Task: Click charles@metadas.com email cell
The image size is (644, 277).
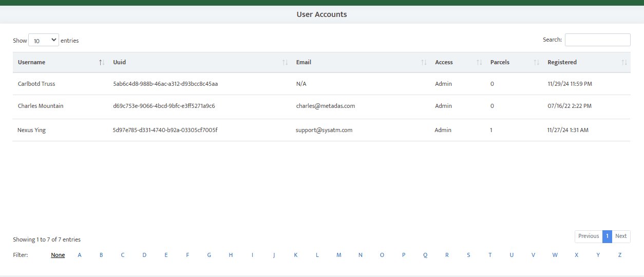Action: (326, 106)
